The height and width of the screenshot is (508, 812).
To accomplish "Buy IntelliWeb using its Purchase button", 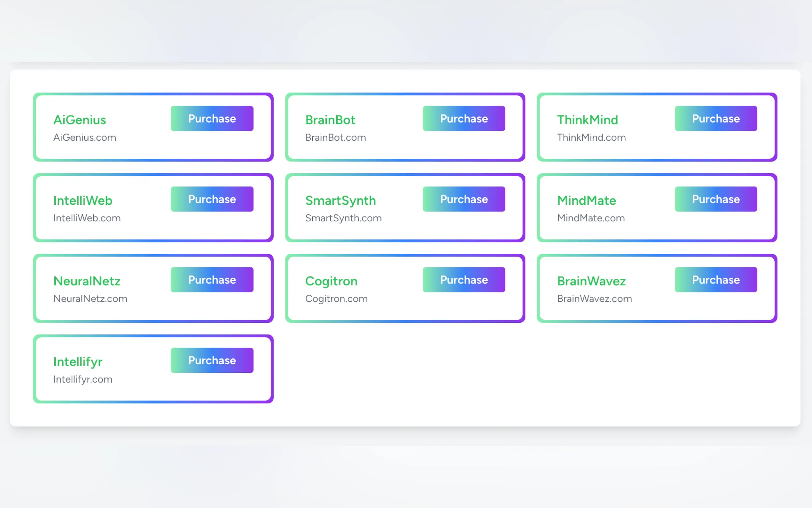I will pos(212,199).
